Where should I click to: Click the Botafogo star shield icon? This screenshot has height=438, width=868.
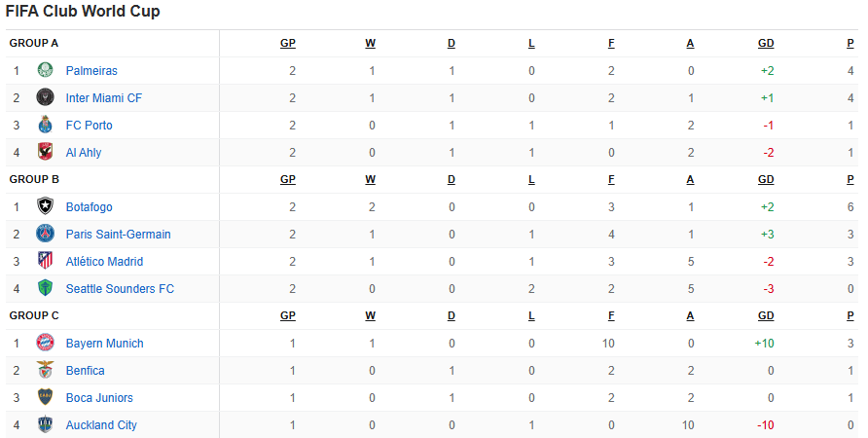(x=46, y=206)
